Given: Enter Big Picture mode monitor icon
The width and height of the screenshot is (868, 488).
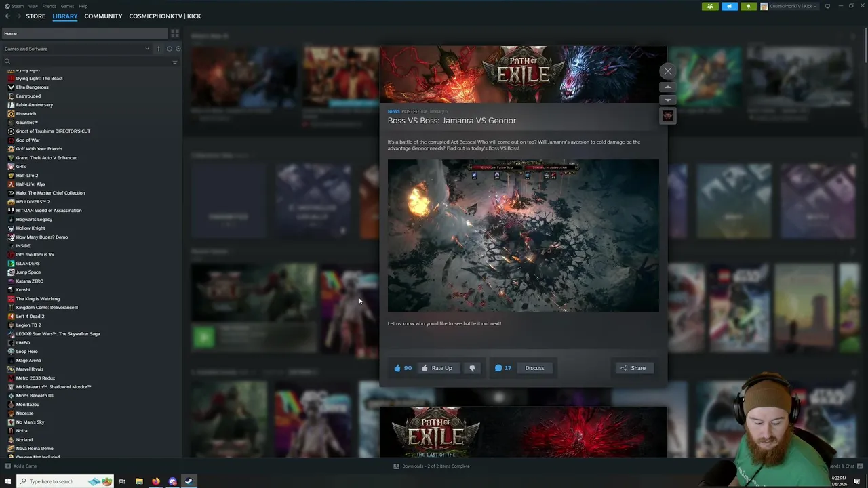Looking at the screenshot, I should click(827, 6).
